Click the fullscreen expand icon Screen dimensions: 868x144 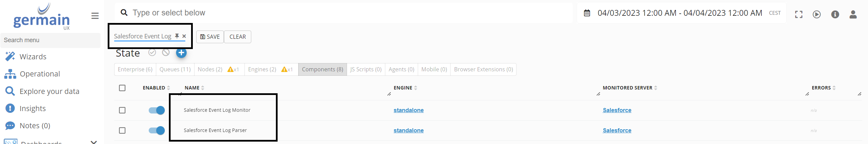point(799,14)
